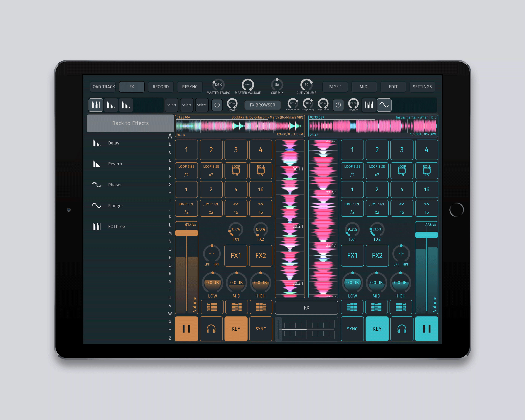Screen dimensions: 525x420
Task: Go Back to Effects list
Action: (131, 123)
